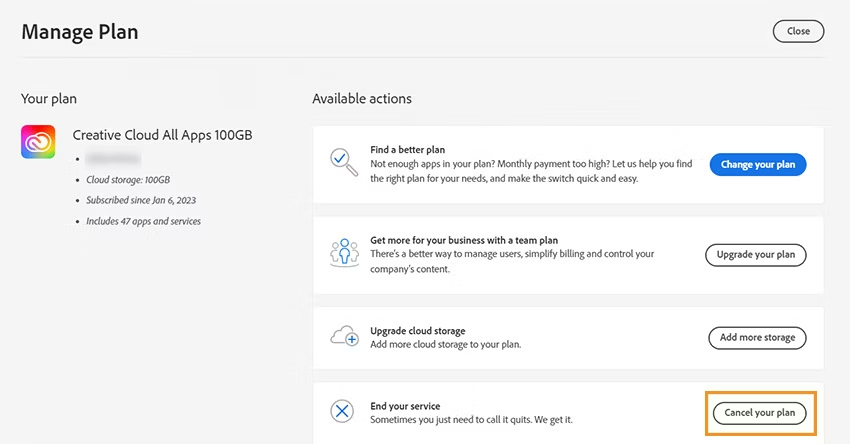Image resolution: width=850 pixels, height=444 pixels.
Task: Click the End your service heading
Action: (x=405, y=406)
